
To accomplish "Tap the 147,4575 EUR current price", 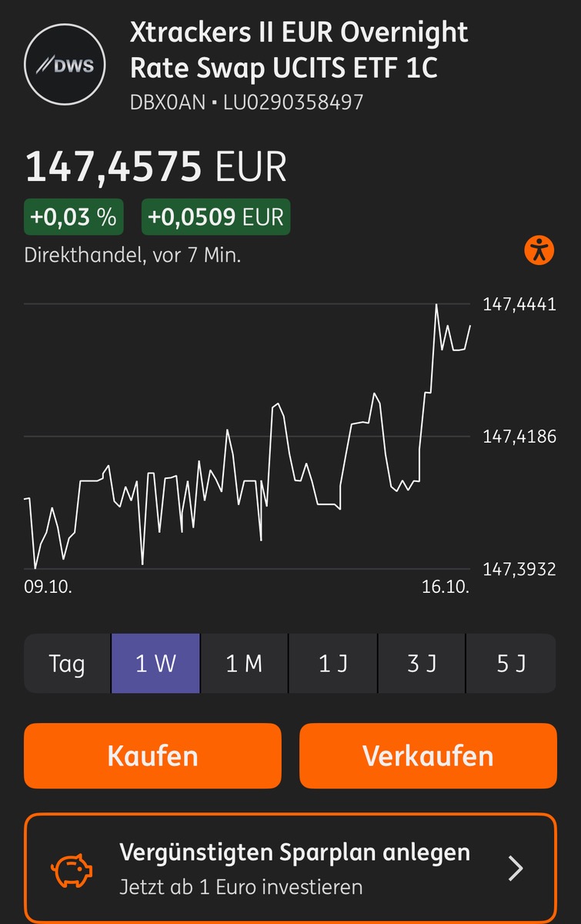I will click(156, 167).
